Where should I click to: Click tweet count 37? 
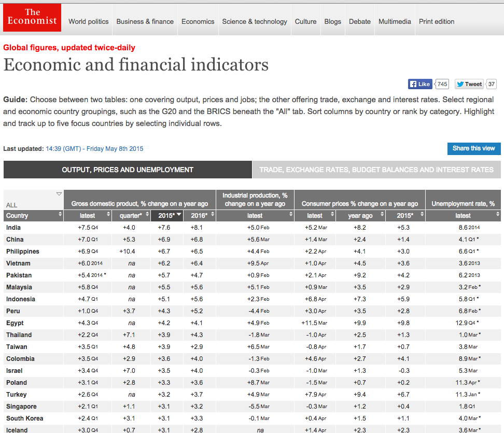pyautogui.click(x=491, y=84)
